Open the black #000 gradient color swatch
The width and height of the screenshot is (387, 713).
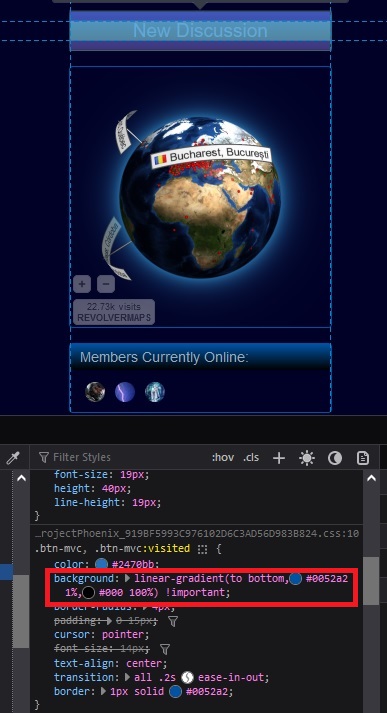[x=88, y=592]
